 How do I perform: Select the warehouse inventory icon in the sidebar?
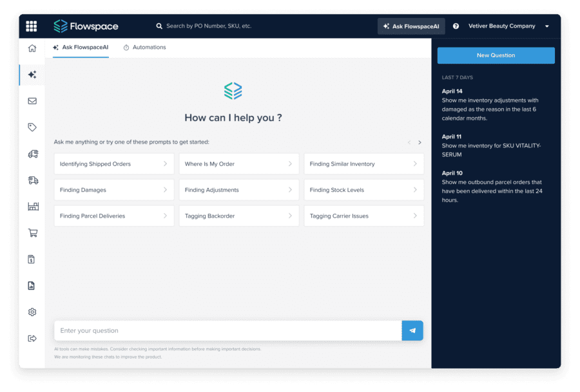(x=32, y=206)
